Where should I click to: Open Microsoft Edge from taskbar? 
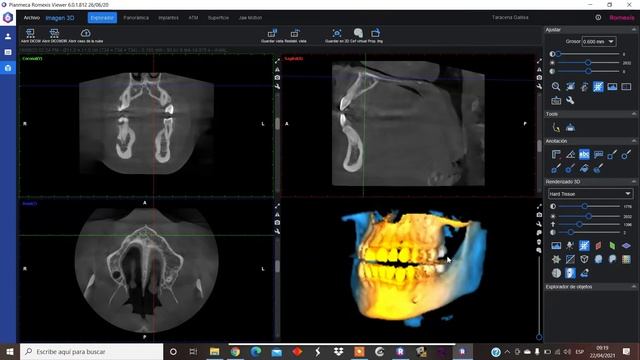point(256,351)
